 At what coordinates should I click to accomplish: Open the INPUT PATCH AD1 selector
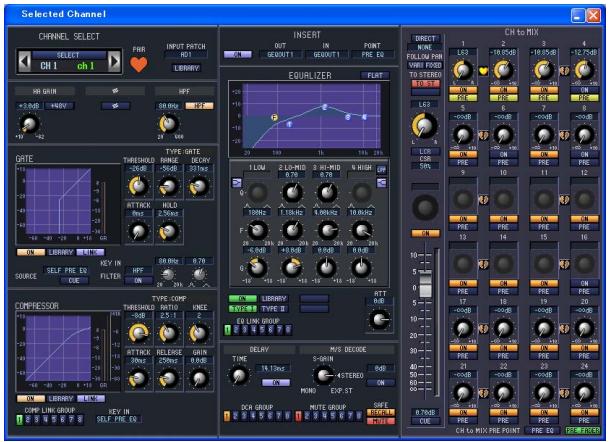186,55
